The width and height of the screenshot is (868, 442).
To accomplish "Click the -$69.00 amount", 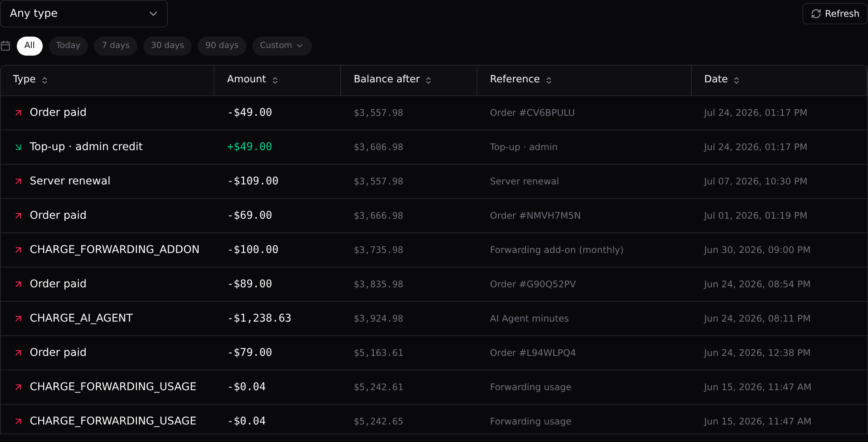I will tap(249, 215).
